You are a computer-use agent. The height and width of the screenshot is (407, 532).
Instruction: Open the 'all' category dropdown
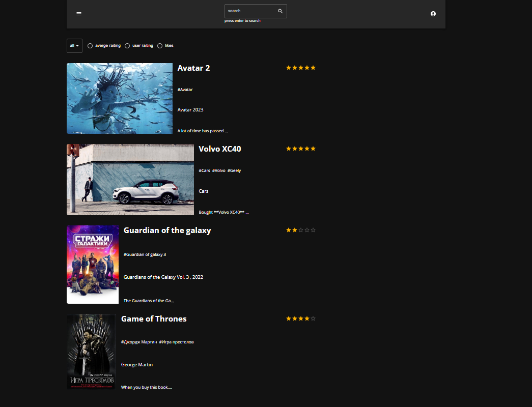(x=74, y=46)
